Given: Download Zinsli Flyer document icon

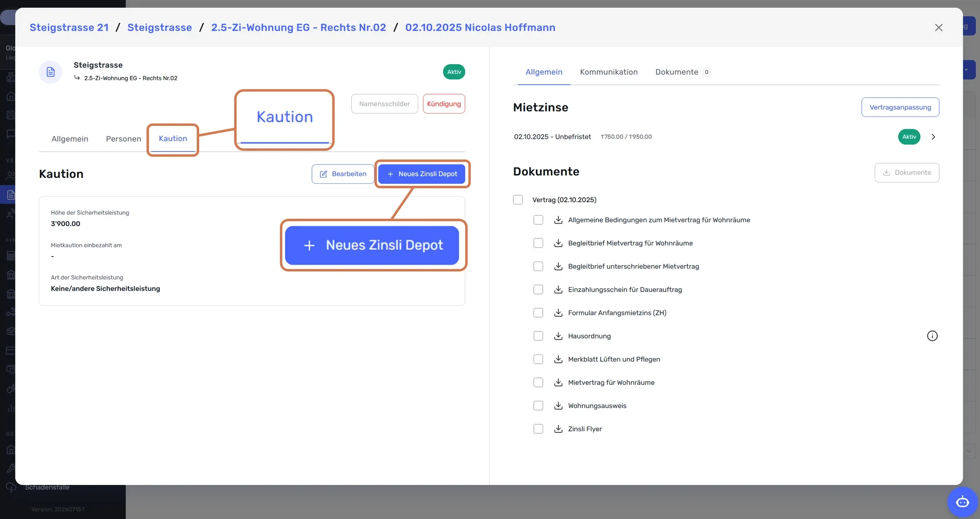Looking at the screenshot, I should tap(558, 429).
